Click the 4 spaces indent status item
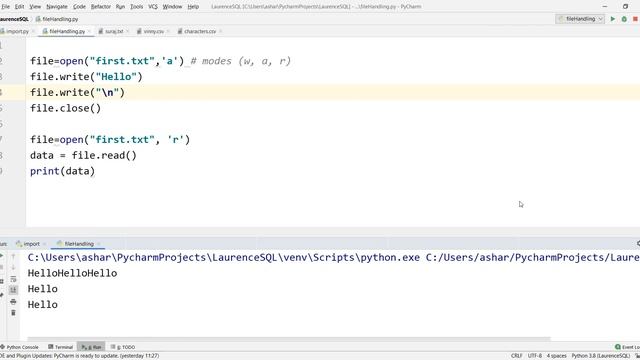This screenshot has width=640, height=360. (x=557, y=356)
